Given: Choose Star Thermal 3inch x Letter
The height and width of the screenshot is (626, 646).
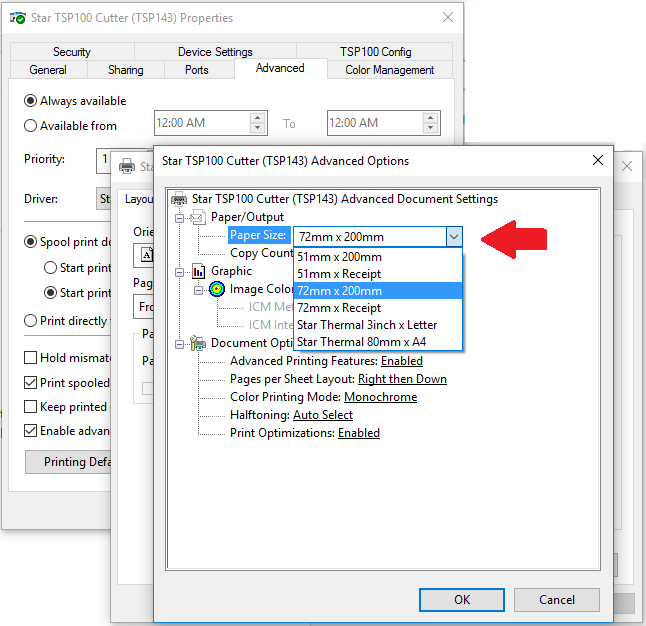Looking at the screenshot, I should [378, 325].
